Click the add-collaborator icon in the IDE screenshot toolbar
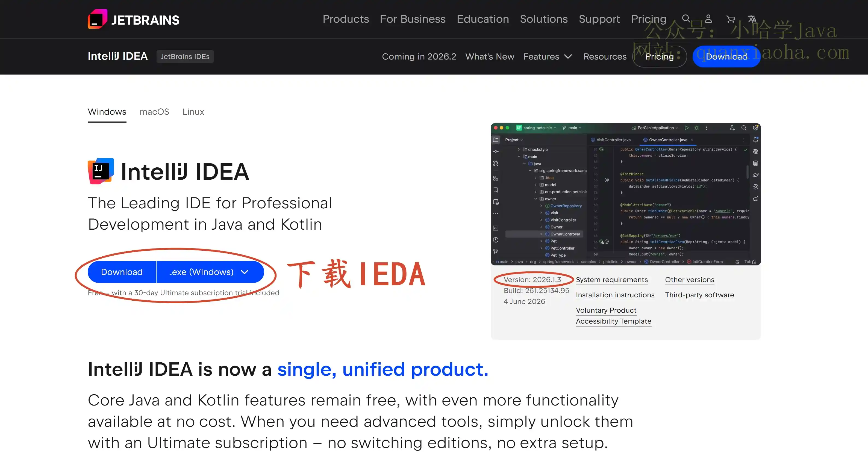Screen dimensions: 868x453 tap(732, 128)
